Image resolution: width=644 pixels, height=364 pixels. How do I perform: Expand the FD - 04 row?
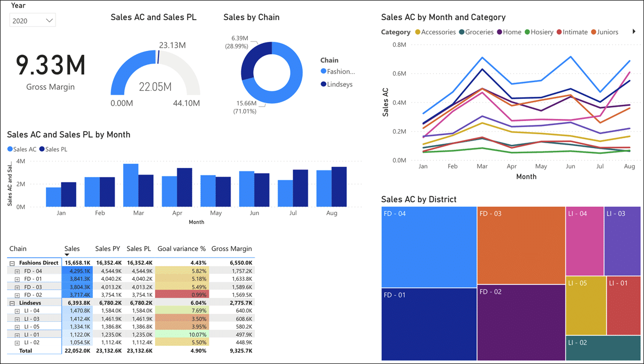(x=17, y=271)
